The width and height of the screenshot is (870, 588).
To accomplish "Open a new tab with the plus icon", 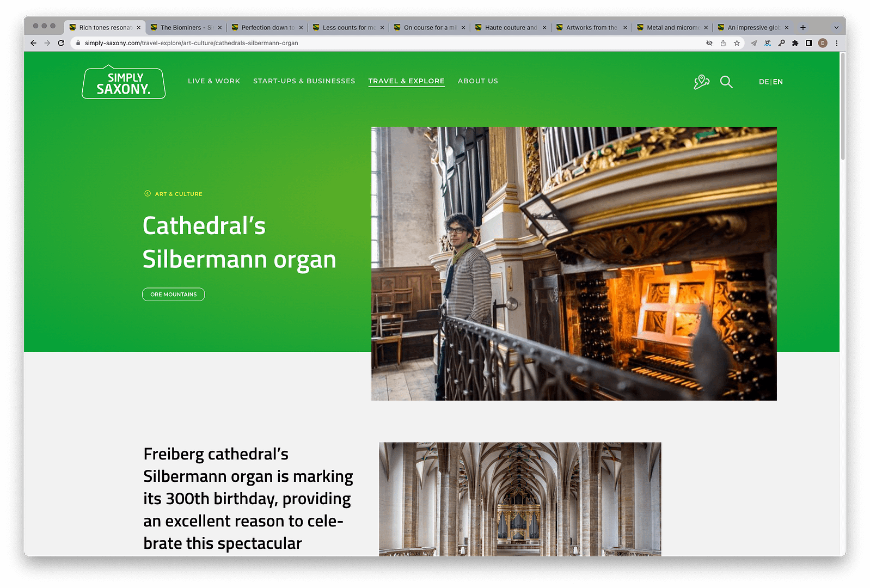I will coord(802,27).
